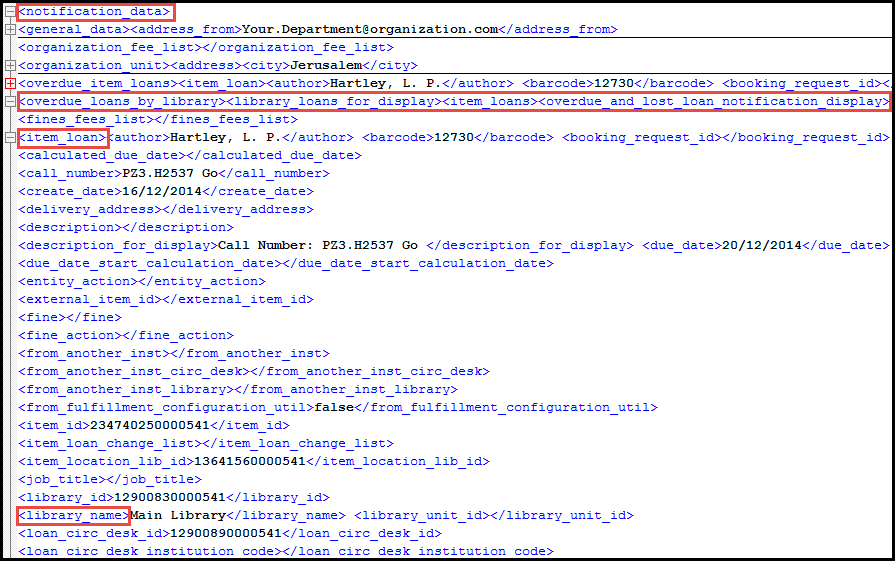Click the fine tag line
This screenshot has height=561, width=895.
(70, 317)
